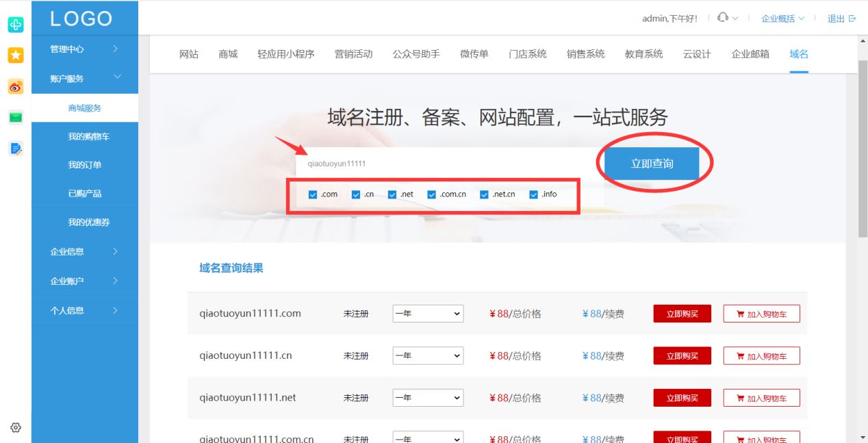Click the domain name search input field
Screen dimensions: 868x443
445,163
